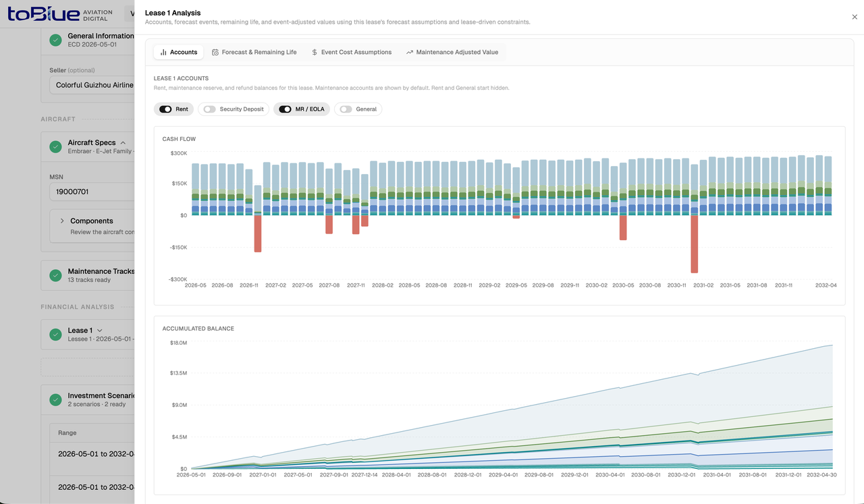The width and height of the screenshot is (864, 504).
Task: Click the Lease 1 green check icon
Action: [x=55, y=335]
